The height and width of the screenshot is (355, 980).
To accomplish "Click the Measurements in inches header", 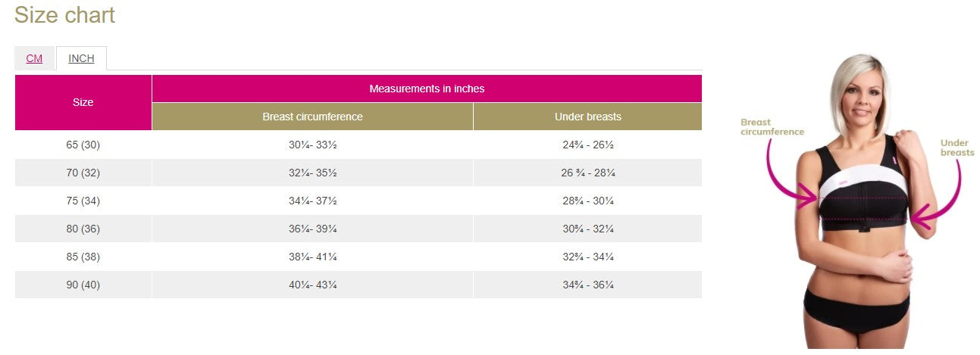I will pyautogui.click(x=427, y=89).
